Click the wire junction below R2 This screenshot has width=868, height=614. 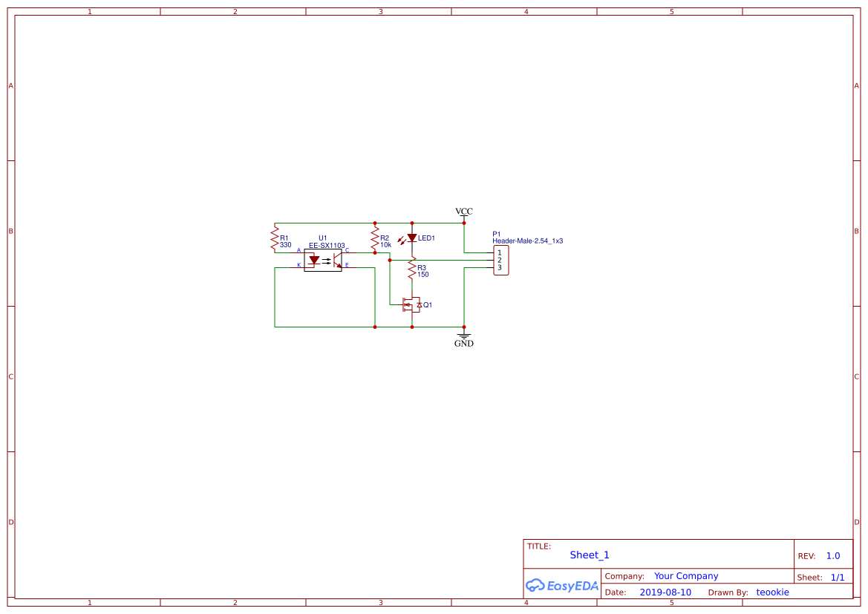(x=375, y=253)
